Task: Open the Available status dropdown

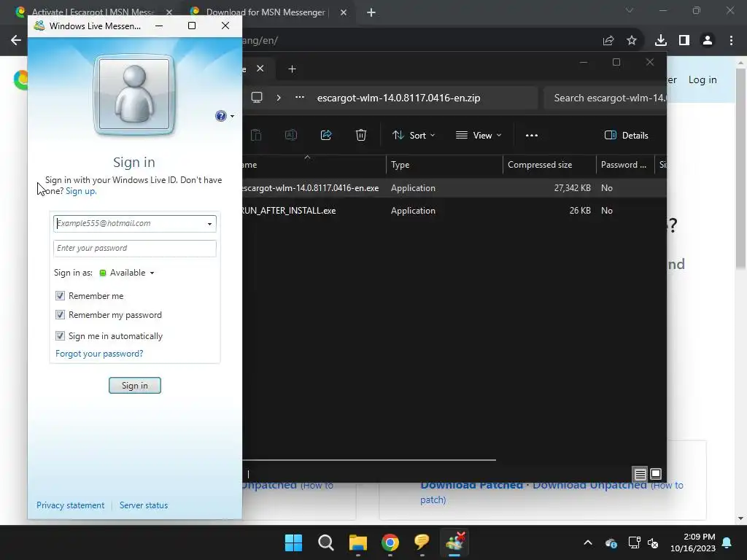Action: point(127,273)
